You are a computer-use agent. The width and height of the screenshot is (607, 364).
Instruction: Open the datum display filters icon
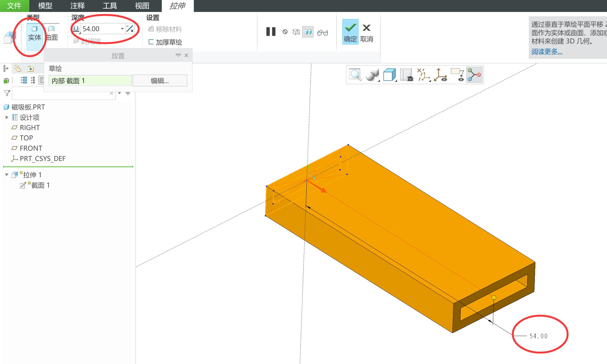click(x=424, y=75)
